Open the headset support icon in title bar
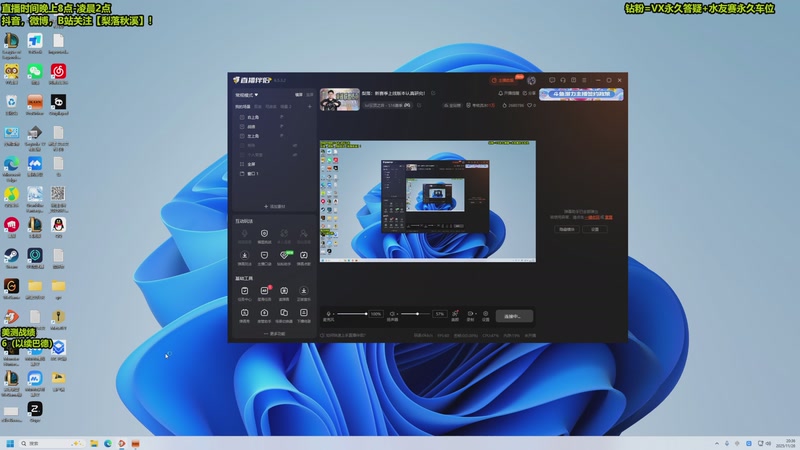The width and height of the screenshot is (800, 450). (x=563, y=80)
